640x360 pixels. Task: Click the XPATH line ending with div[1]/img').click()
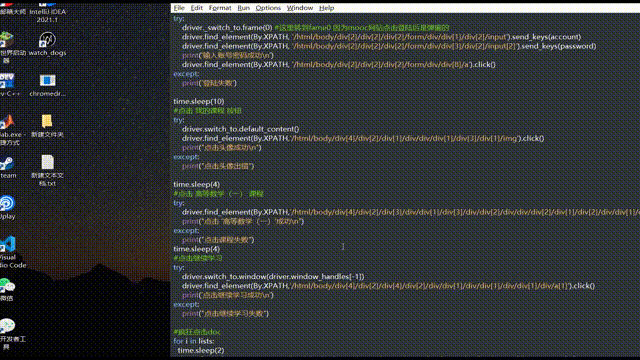(x=363, y=138)
